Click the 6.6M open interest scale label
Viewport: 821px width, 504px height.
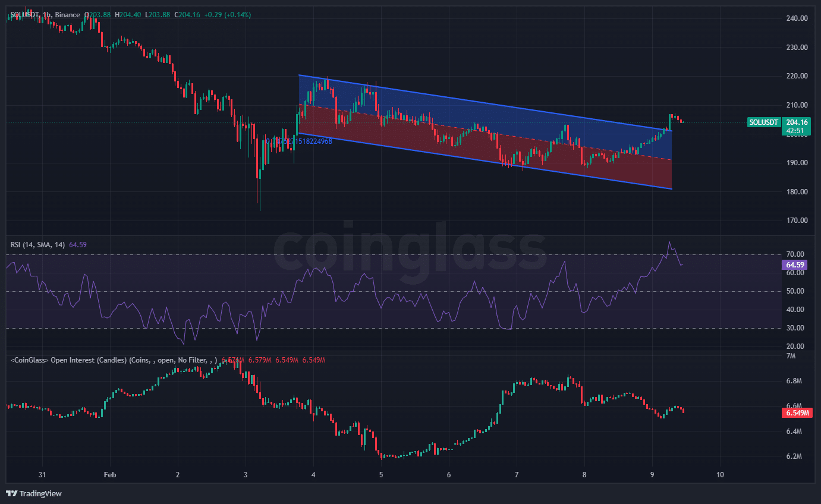(x=794, y=406)
